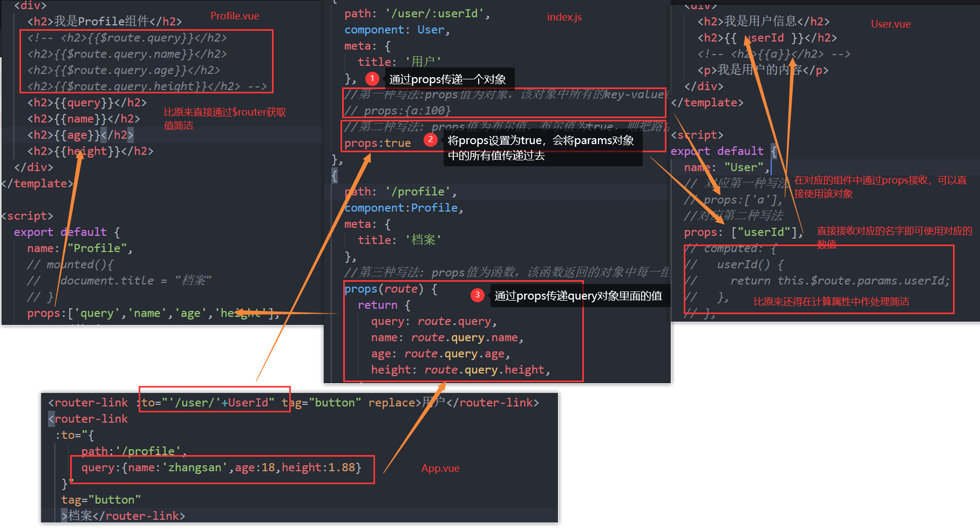Screen dimensions: 980x529
Task: Click the '我是用户信息' h2 line
Action: 764,22
